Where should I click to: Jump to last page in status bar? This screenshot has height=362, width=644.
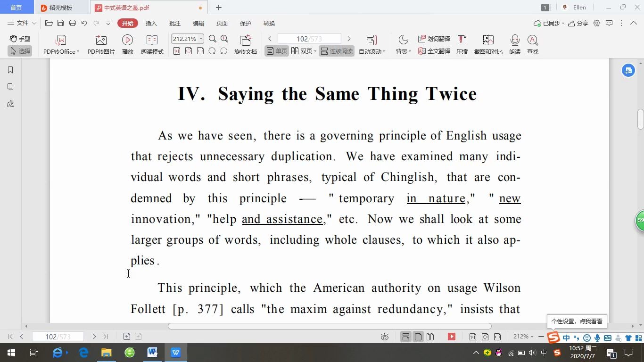click(106, 337)
